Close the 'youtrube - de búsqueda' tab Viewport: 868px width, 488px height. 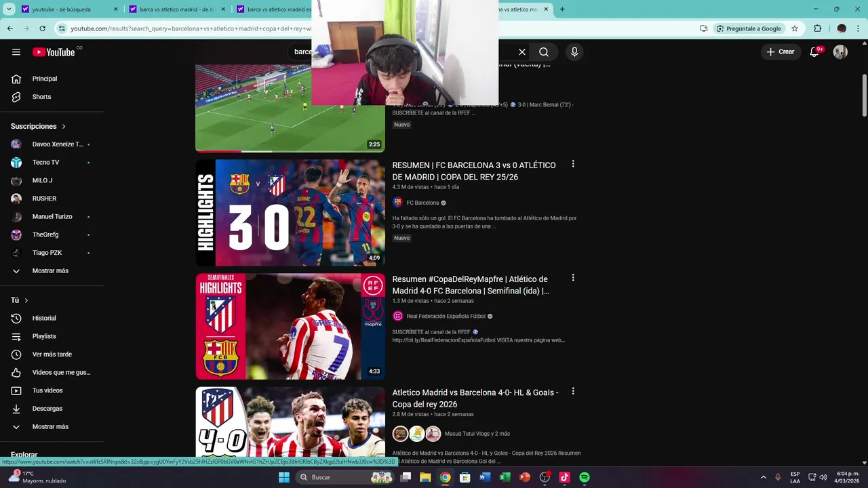[x=115, y=9]
